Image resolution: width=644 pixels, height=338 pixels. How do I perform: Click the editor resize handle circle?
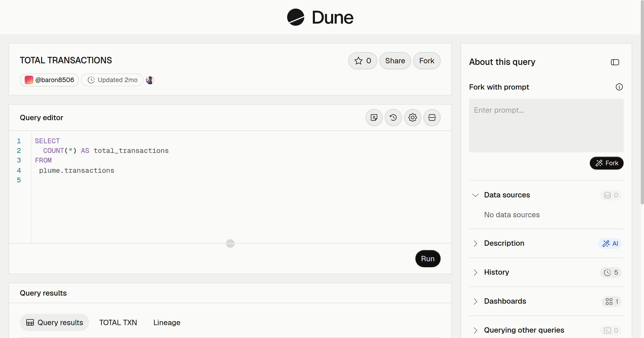click(230, 244)
